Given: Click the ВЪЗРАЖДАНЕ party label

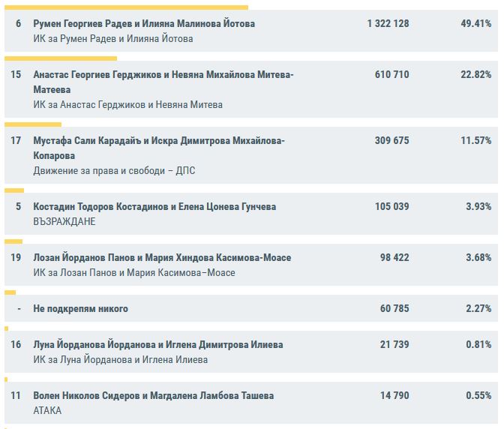Looking at the screenshot, I should (64, 222).
